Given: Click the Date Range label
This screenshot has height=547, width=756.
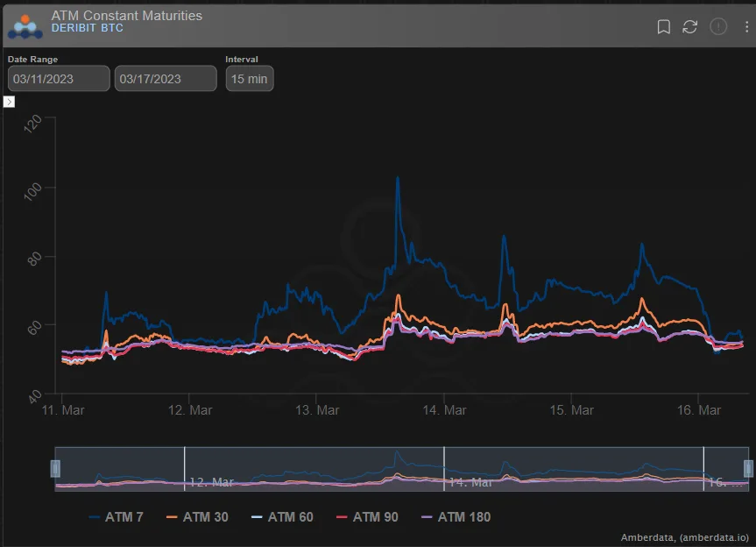Looking at the screenshot, I should [x=32, y=59].
